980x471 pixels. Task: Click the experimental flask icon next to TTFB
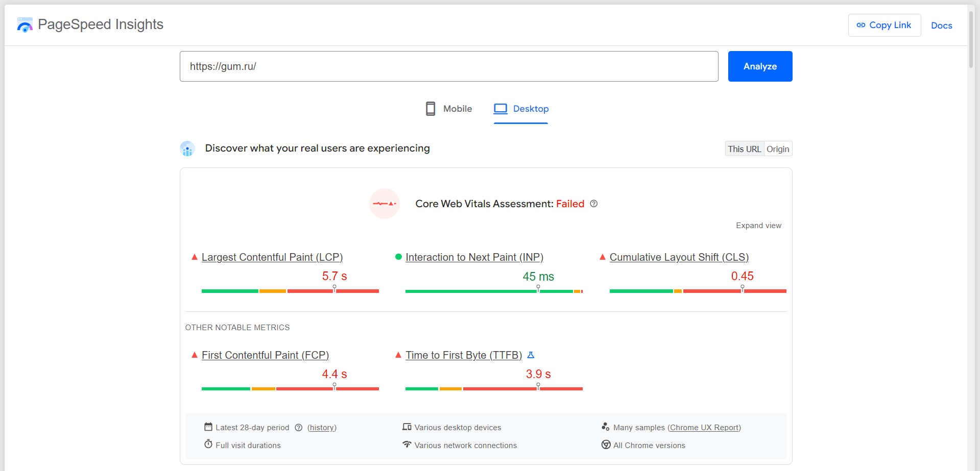point(530,355)
